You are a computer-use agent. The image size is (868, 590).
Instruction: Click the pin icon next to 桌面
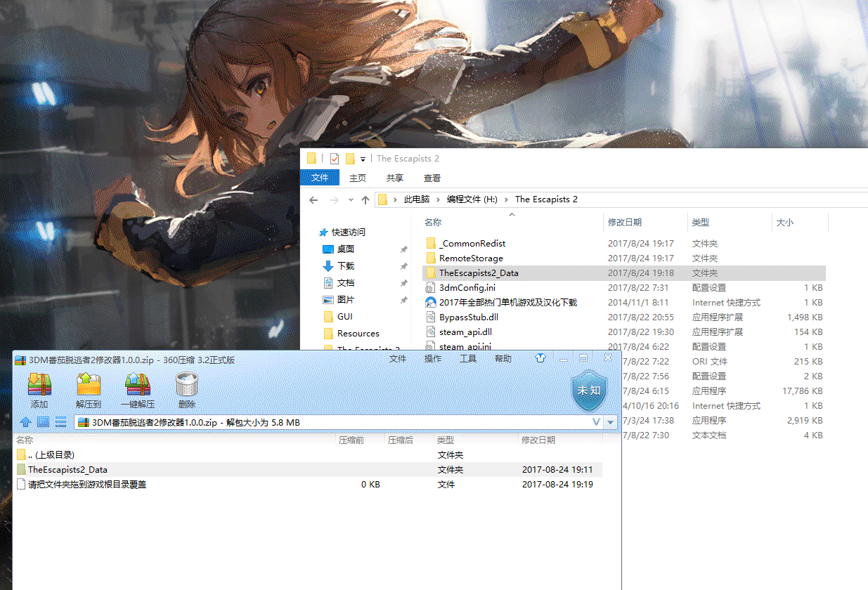pyautogui.click(x=403, y=249)
